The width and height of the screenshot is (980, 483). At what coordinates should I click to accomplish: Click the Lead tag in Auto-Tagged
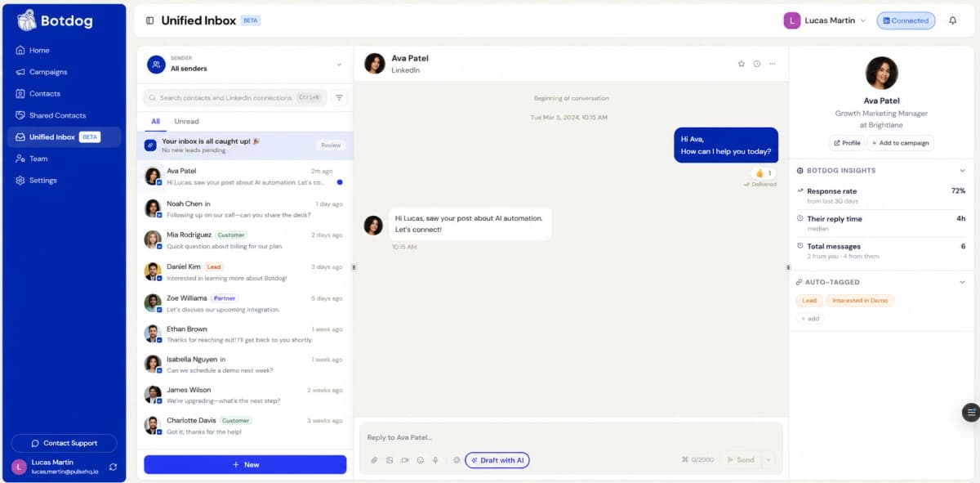coord(809,301)
